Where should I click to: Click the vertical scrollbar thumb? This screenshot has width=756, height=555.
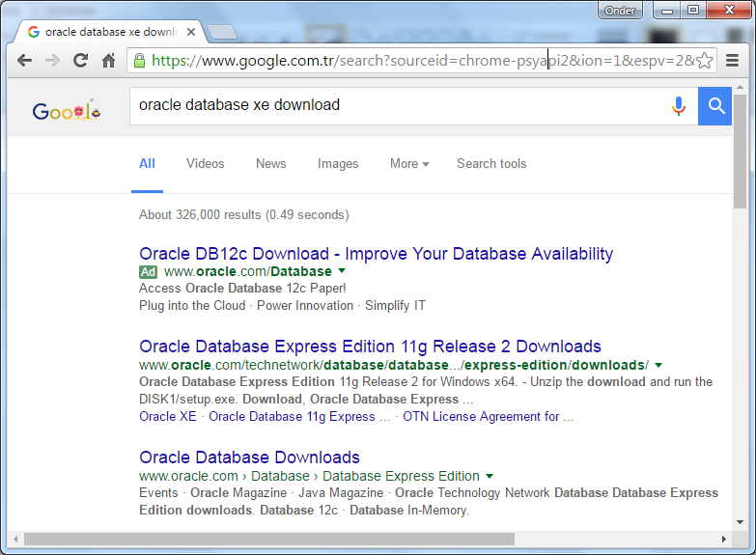point(741,152)
